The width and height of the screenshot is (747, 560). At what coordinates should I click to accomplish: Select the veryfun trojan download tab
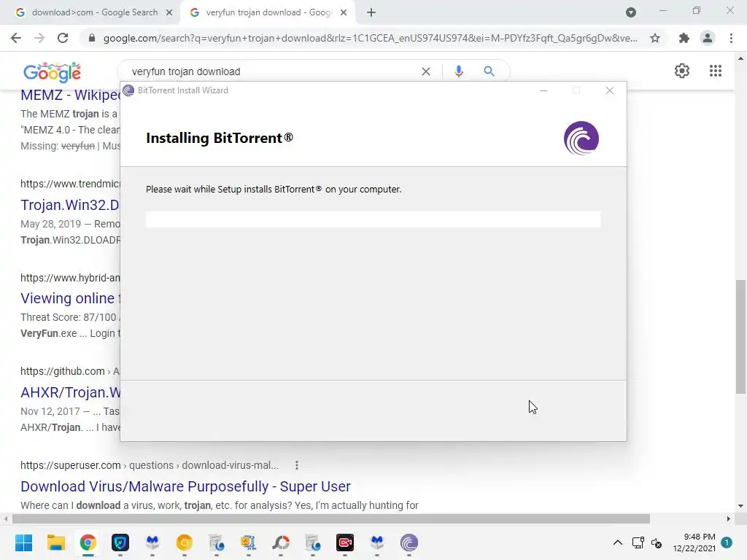268,12
